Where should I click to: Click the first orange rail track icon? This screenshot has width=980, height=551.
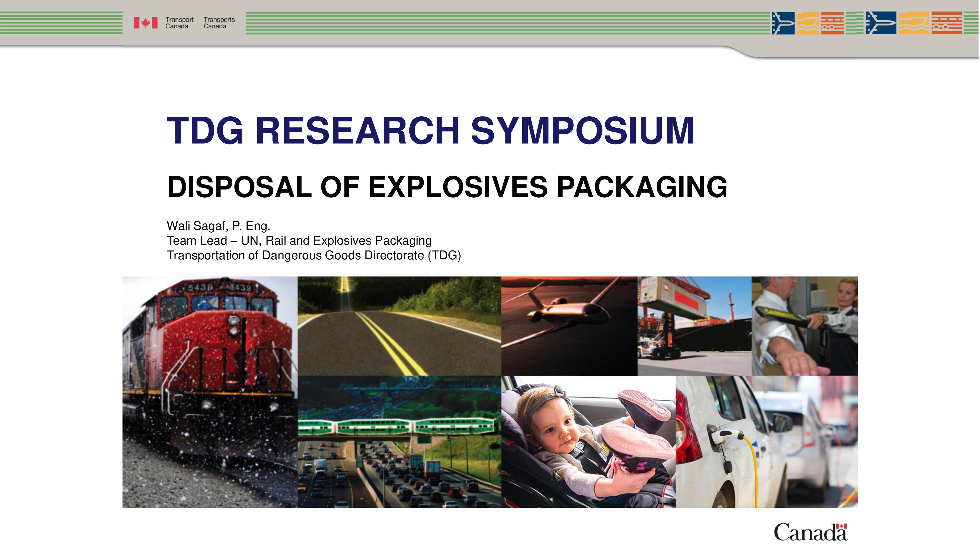(832, 23)
